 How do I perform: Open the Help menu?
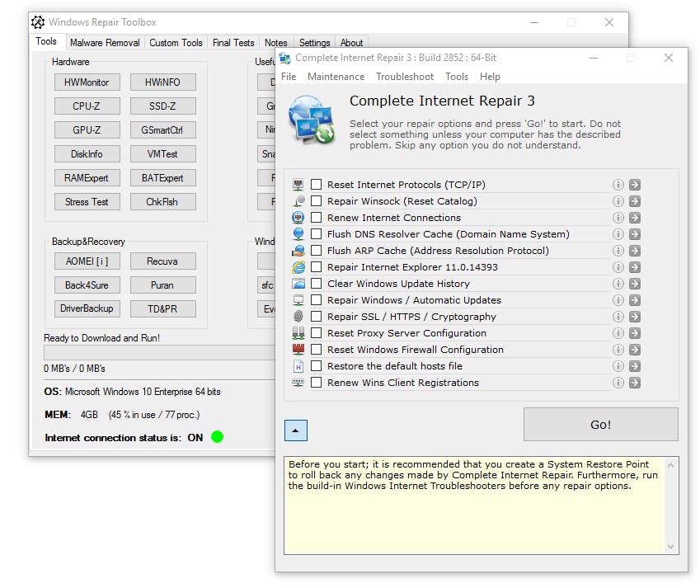click(x=490, y=77)
